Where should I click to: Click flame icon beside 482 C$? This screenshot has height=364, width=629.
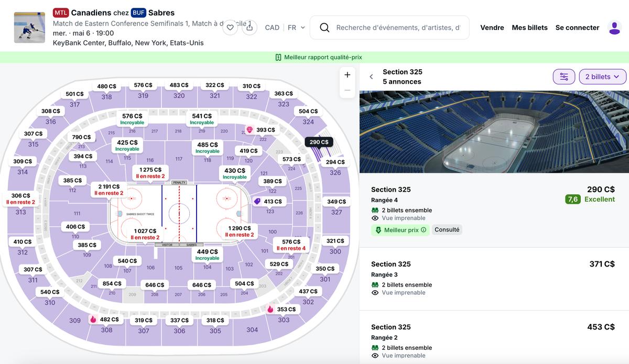coord(93,319)
